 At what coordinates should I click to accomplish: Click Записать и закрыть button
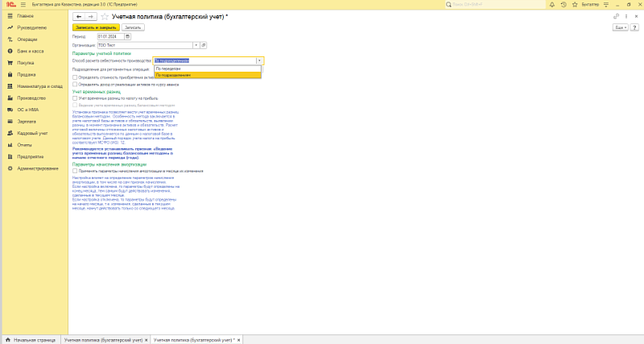[96, 27]
